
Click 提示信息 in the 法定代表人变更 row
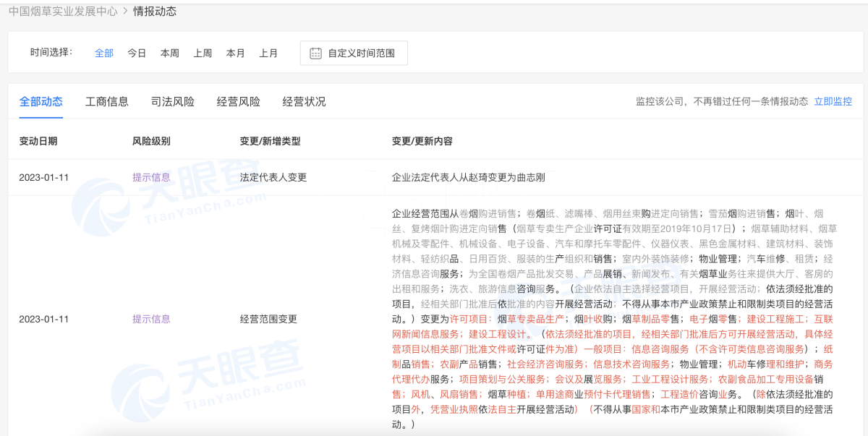(151, 177)
